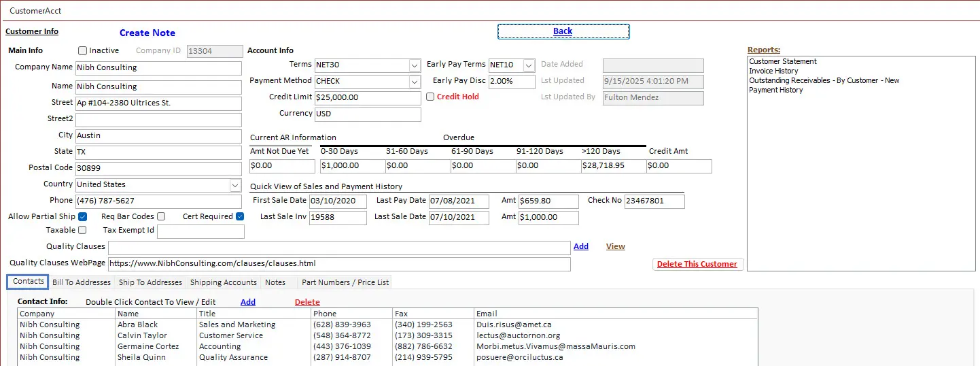Go to the Notes tab

(275, 282)
